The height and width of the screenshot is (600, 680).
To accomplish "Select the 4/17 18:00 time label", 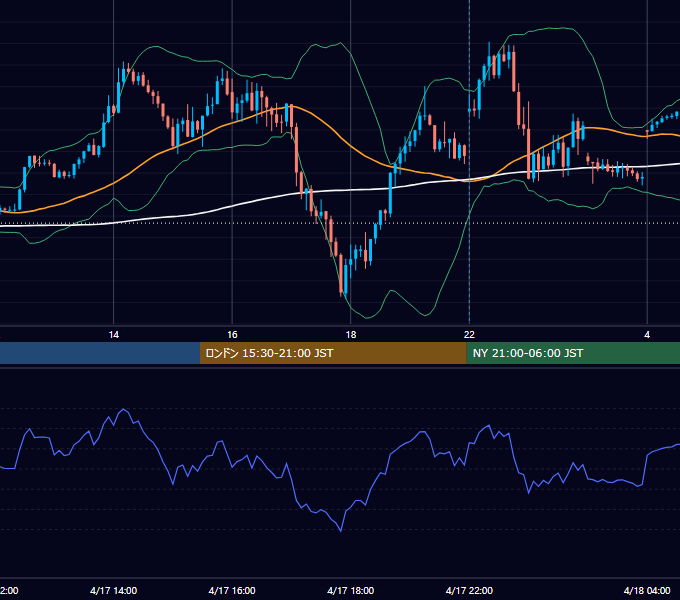I will tap(350, 590).
